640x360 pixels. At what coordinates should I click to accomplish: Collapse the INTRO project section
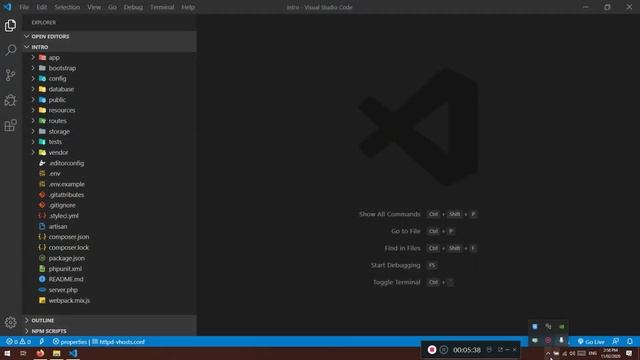click(109, 47)
